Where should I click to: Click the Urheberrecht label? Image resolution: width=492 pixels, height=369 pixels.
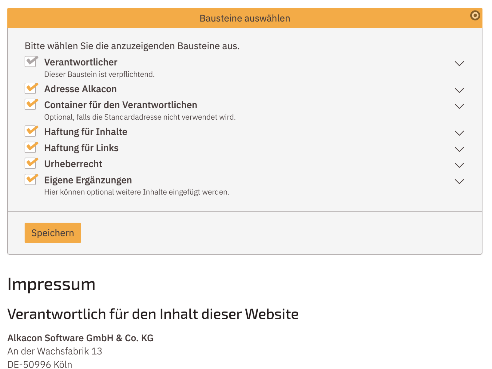[x=73, y=164]
